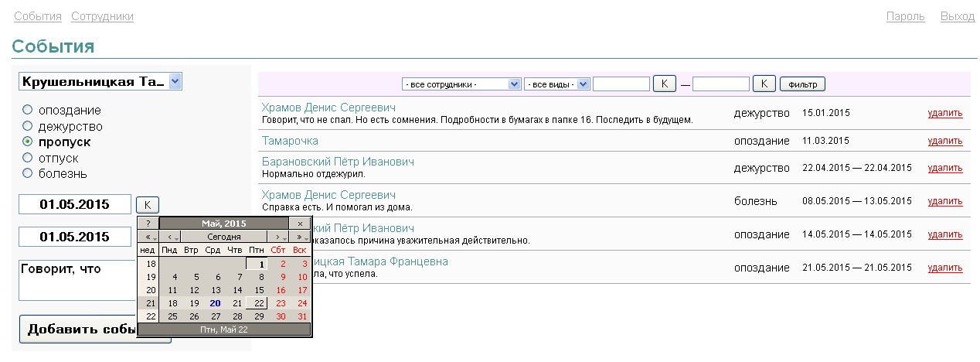Click Добавить событие button

[x=95, y=329]
